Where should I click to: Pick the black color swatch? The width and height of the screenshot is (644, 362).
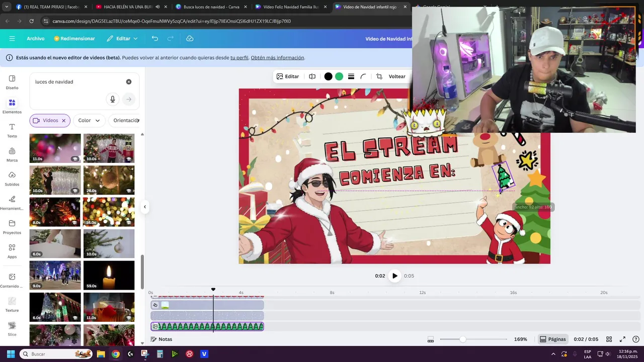pyautogui.click(x=328, y=76)
